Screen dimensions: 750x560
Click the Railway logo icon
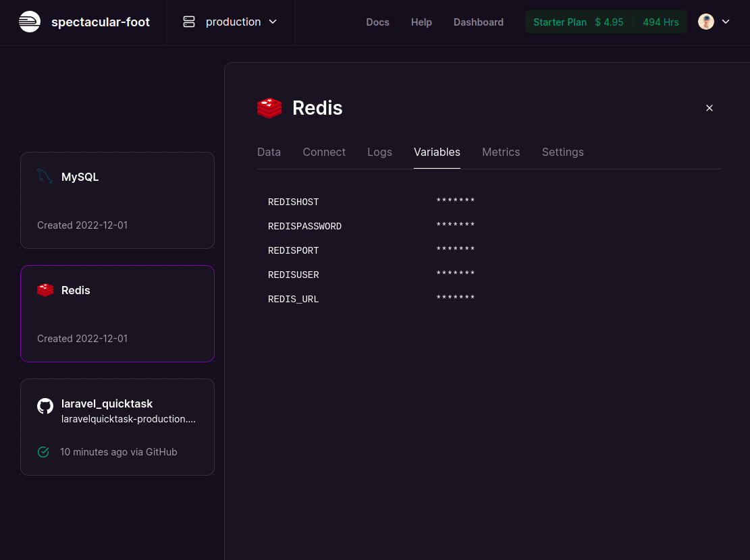tap(30, 22)
